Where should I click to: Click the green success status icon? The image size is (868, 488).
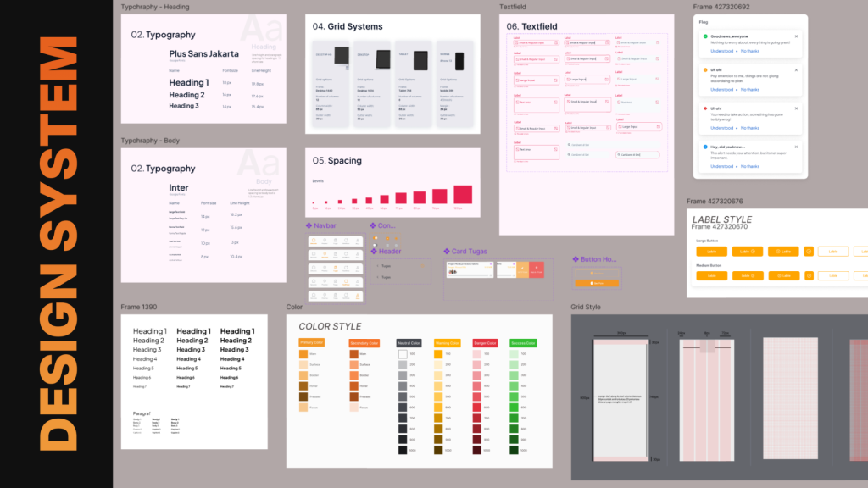point(705,36)
